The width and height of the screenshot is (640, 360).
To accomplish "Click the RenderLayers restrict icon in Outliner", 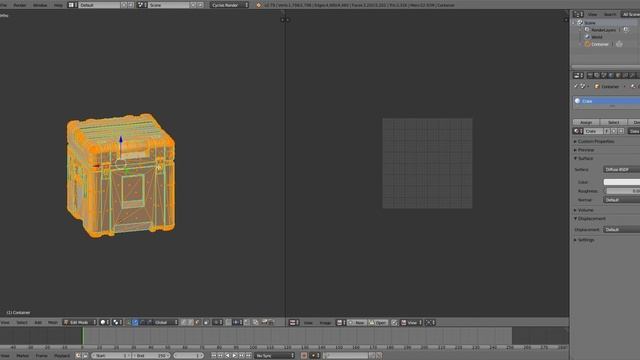I will tap(626, 30).
